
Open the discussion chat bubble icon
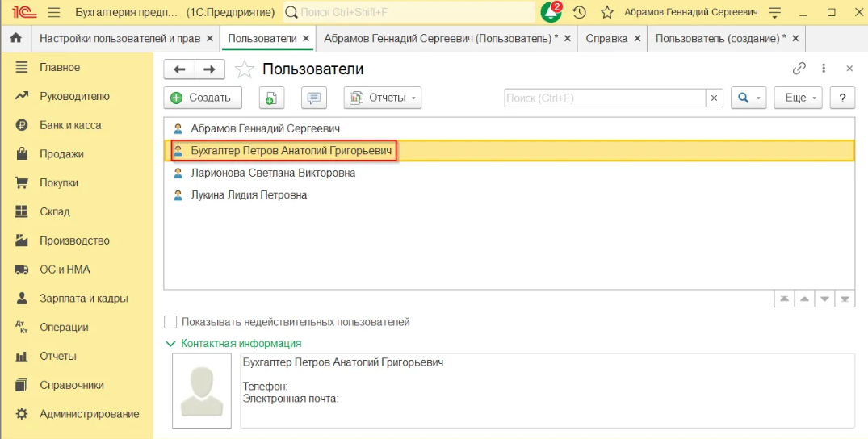click(x=313, y=98)
